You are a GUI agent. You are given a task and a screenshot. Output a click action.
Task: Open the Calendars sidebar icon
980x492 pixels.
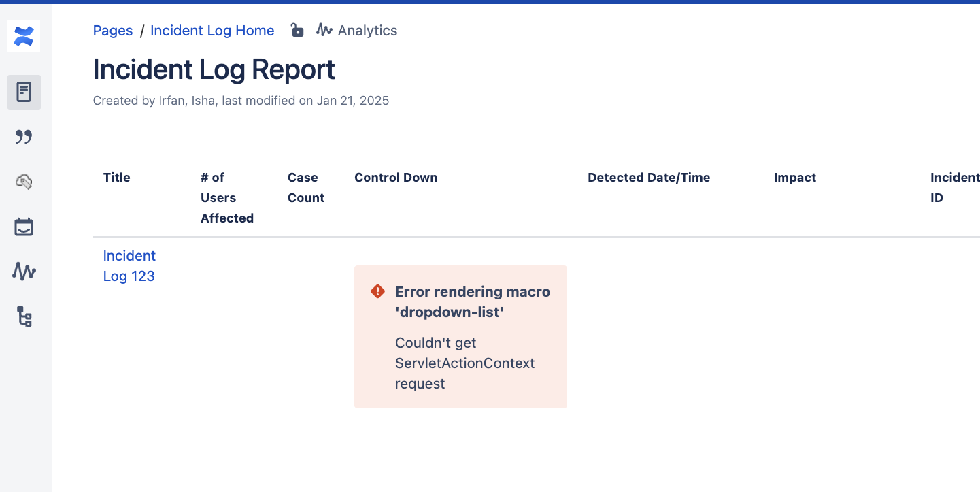(x=24, y=227)
